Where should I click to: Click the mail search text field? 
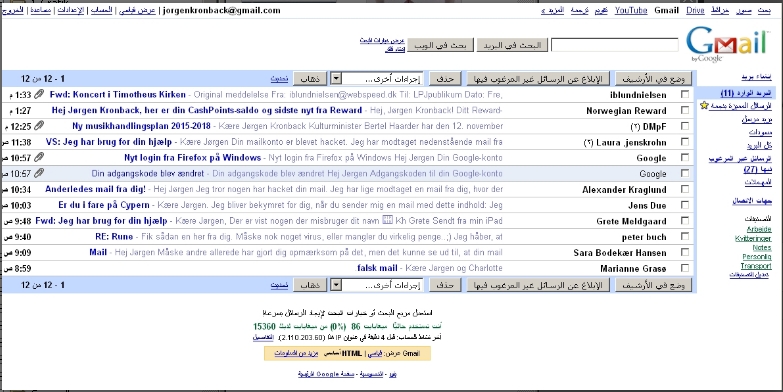[x=614, y=45]
